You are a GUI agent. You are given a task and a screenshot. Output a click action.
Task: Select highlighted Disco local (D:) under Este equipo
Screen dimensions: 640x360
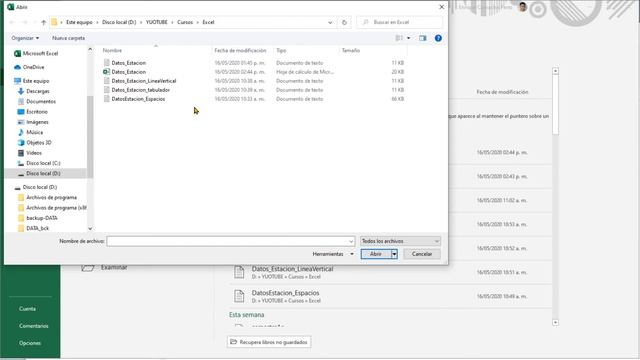click(43, 173)
